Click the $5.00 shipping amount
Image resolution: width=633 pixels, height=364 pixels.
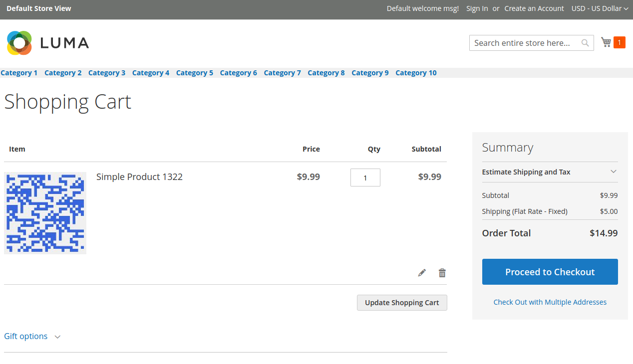(609, 211)
